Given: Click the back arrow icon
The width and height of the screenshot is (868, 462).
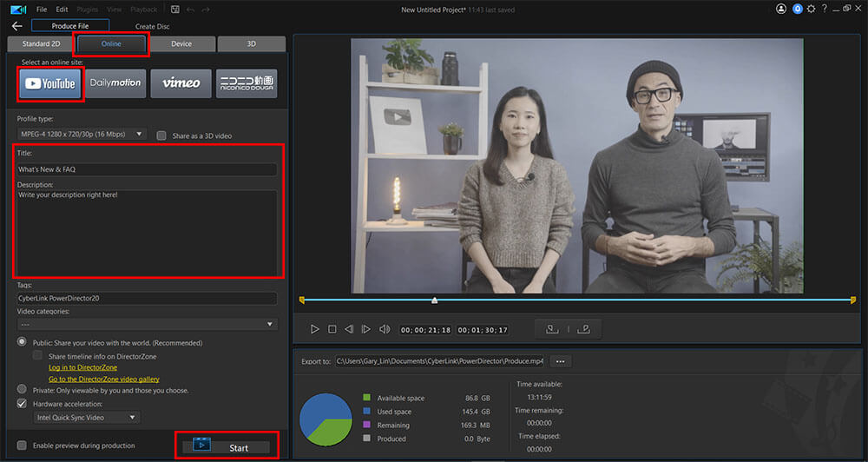Looking at the screenshot, I should tap(16, 26).
